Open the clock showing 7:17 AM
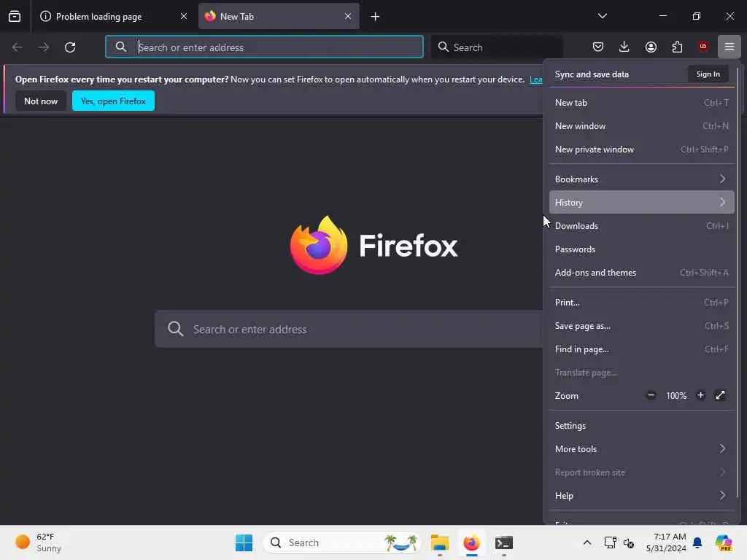 tap(665, 542)
